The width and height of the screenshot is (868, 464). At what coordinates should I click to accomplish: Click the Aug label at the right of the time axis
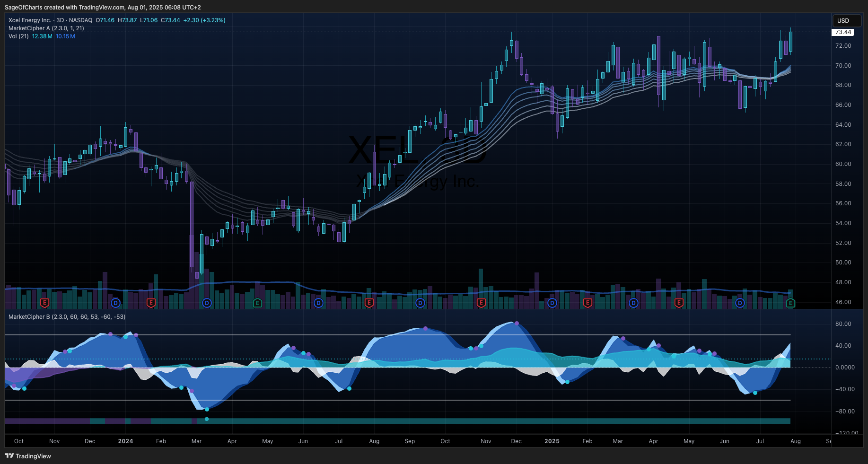[796, 441]
